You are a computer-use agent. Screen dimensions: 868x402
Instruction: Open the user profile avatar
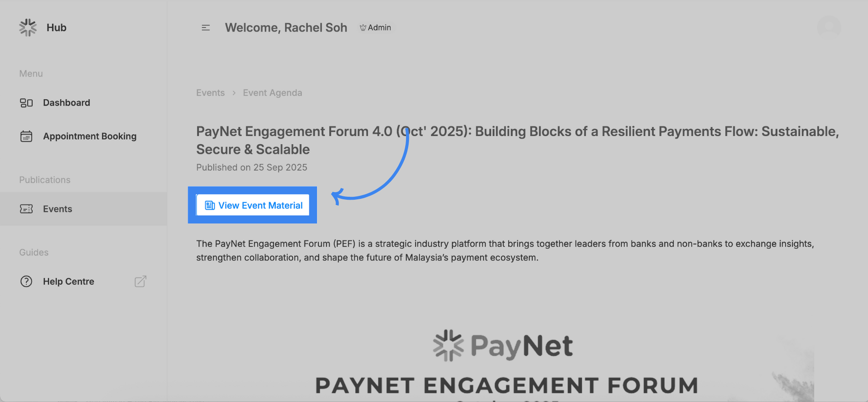pyautogui.click(x=829, y=28)
